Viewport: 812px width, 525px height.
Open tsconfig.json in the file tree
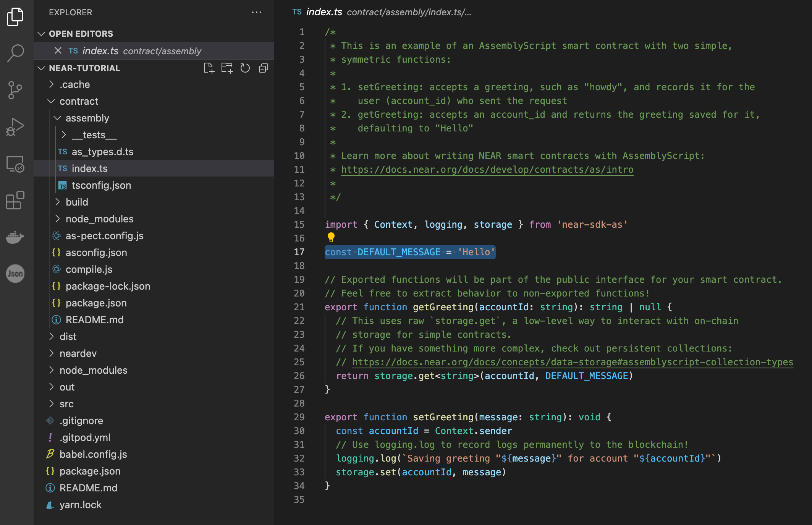pos(101,185)
